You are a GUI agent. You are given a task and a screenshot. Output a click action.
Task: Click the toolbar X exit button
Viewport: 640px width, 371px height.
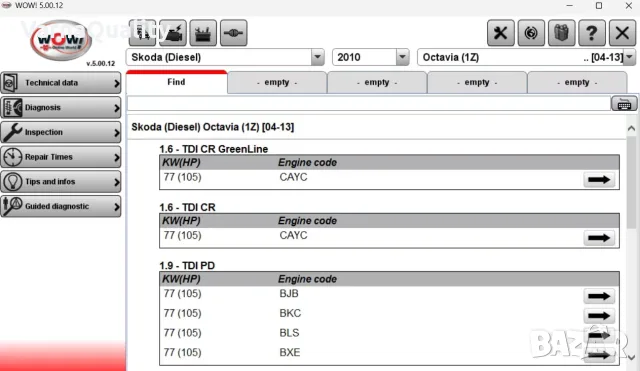click(x=622, y=33)
